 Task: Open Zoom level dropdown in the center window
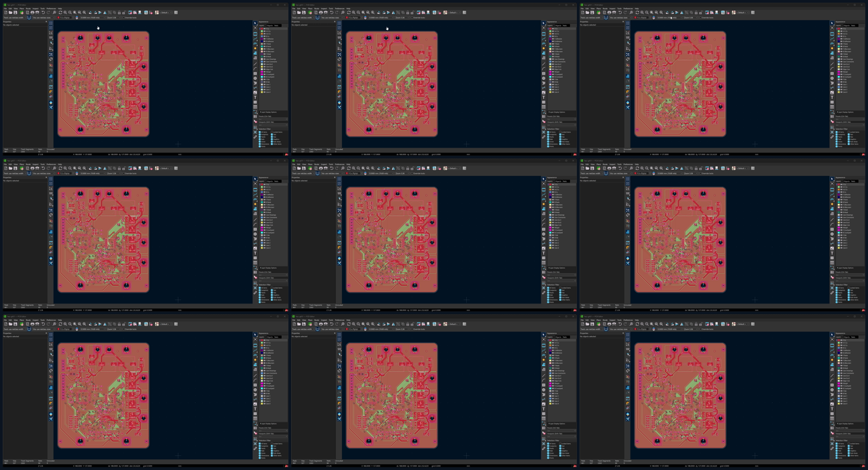pyautogui.click(x=402, y=173)
